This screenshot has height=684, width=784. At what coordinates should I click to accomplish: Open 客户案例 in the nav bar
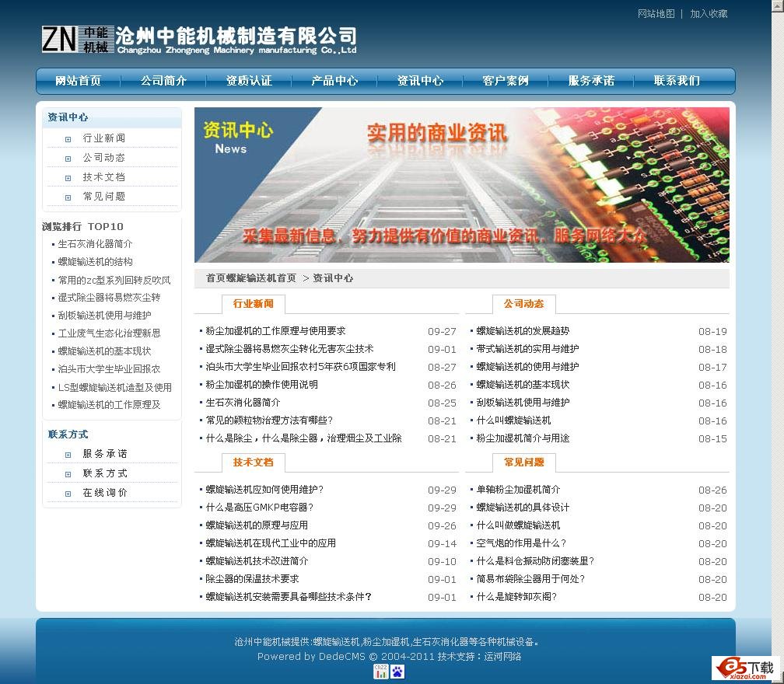point(506,80)
